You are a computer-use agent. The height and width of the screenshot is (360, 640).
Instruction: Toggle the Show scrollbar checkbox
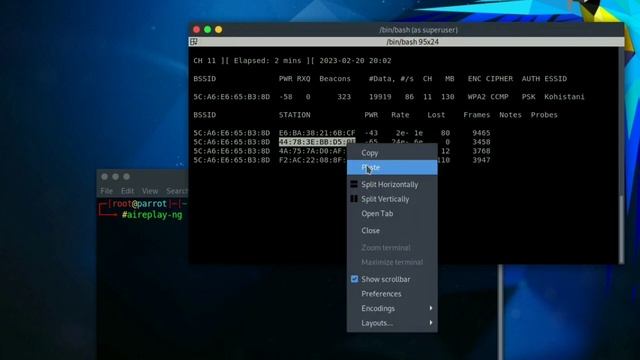click(x=354, y=279)
